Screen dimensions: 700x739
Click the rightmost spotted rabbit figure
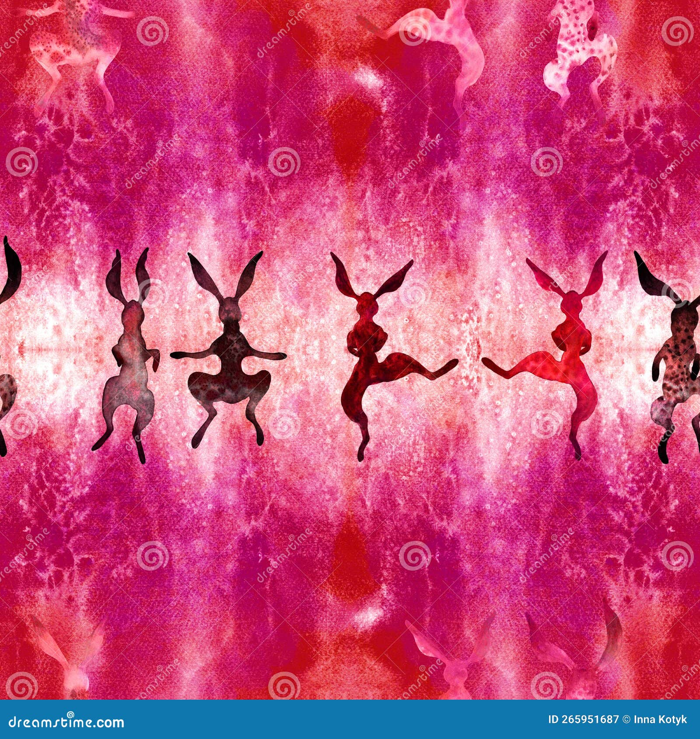tap(676, 359)
